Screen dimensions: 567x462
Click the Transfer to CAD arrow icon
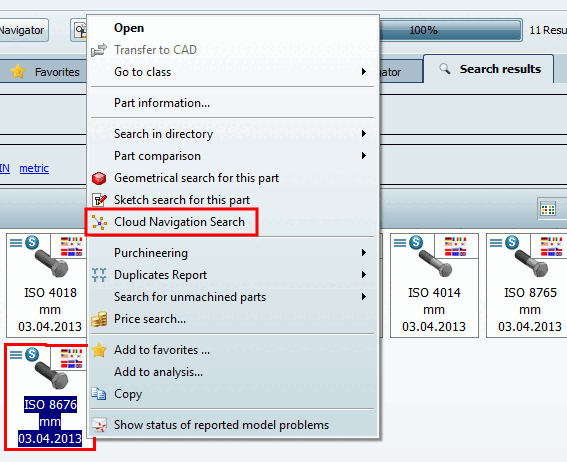99,50
